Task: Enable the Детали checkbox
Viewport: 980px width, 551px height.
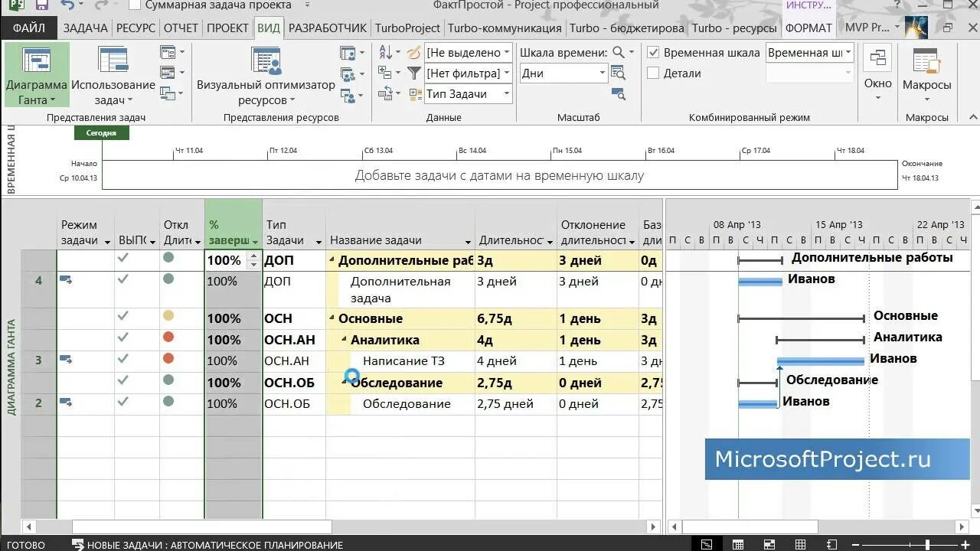Action: point(653,73)
